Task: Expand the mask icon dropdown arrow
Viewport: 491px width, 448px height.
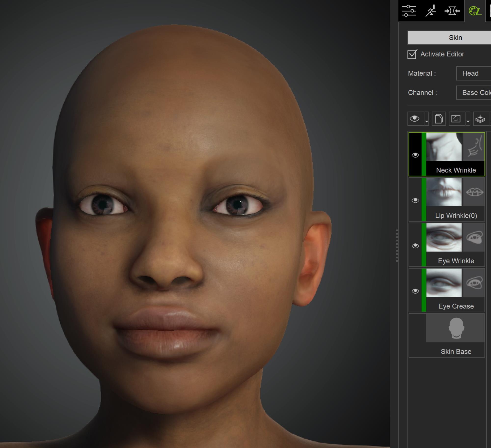Action: click(468, 121)
